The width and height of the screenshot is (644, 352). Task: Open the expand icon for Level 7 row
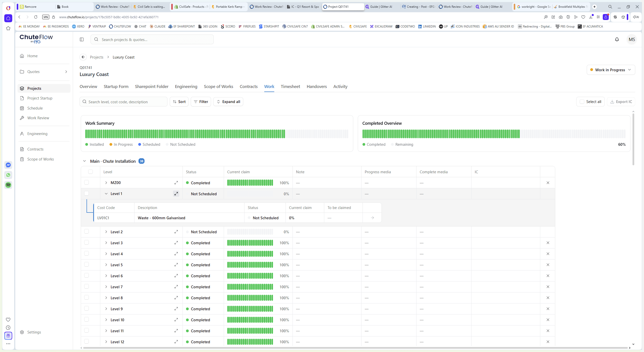[x=176, y=287]
